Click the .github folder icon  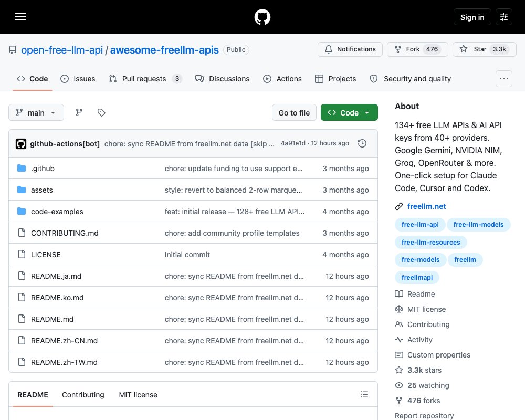click(x=22, y=168)
